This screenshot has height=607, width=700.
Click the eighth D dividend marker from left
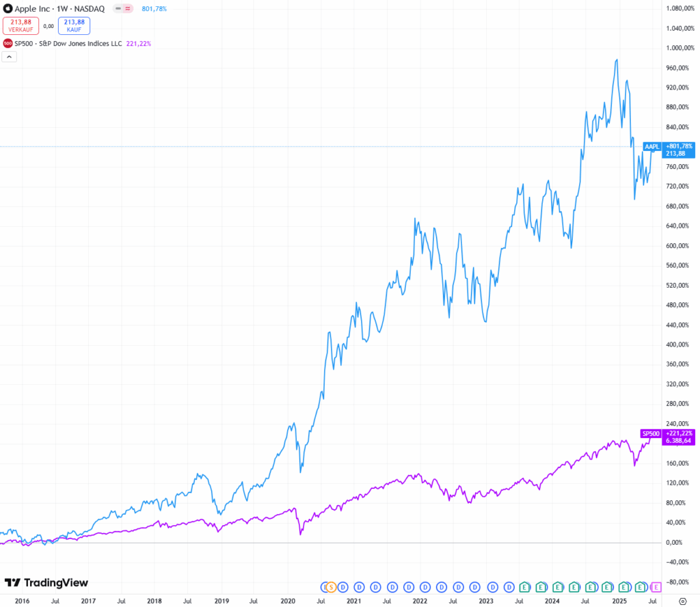[x=459, y=587]
